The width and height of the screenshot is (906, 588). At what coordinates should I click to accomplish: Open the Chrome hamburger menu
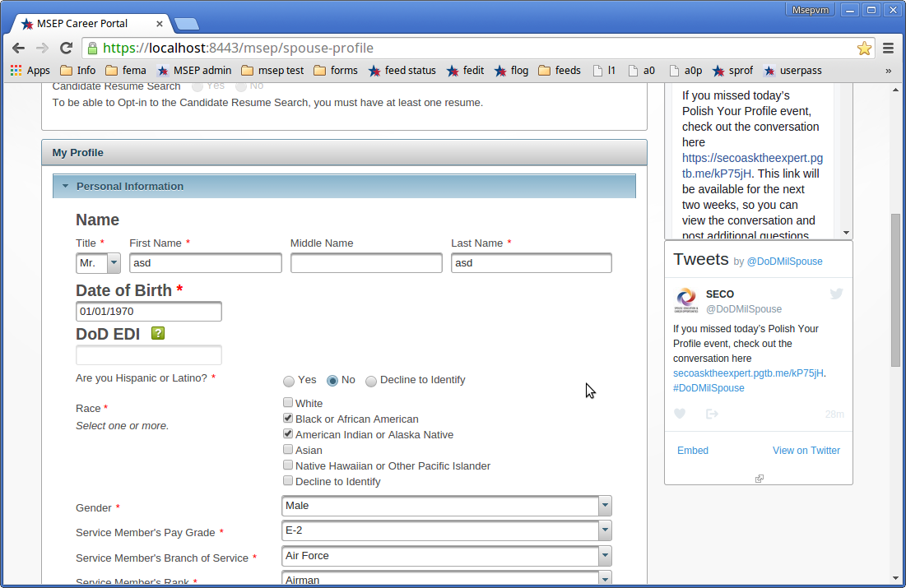889,48
